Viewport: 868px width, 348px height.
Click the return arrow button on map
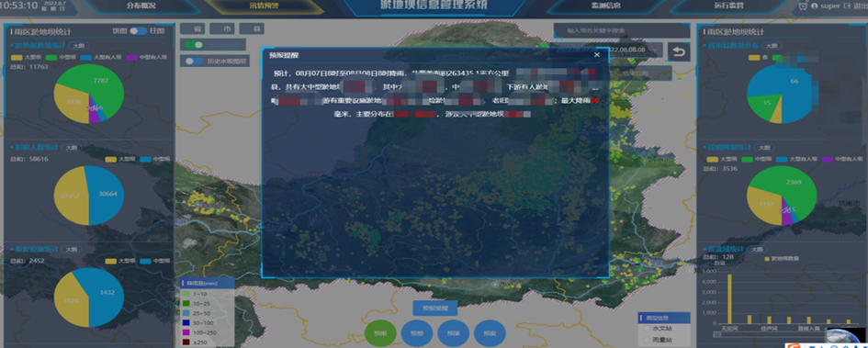(x=678, y=52)
